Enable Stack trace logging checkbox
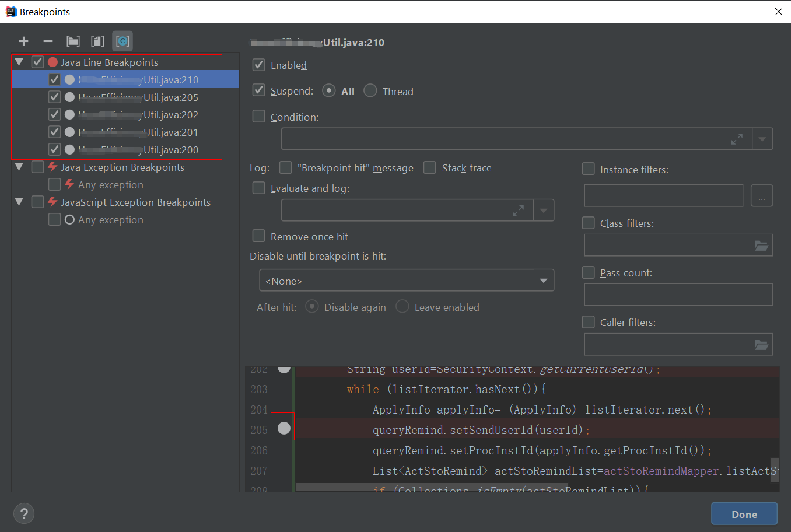The height and width of the screenshot is (532, 791). (x=430, y=167)
